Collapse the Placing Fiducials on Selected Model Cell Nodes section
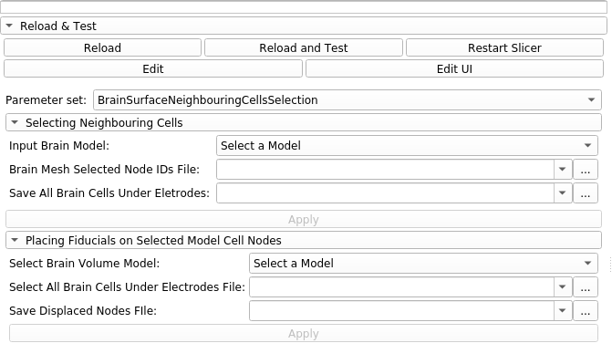 [304, 240]
